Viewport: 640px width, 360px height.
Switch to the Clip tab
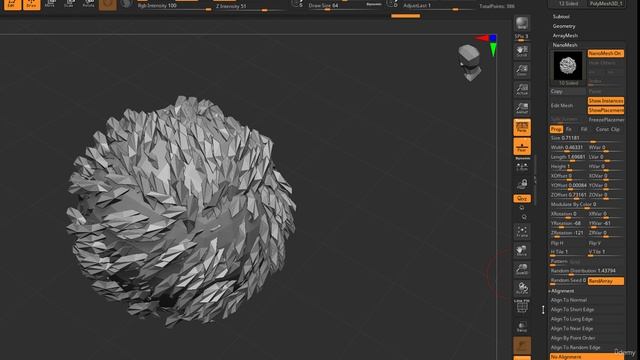[x=615, y=129]
